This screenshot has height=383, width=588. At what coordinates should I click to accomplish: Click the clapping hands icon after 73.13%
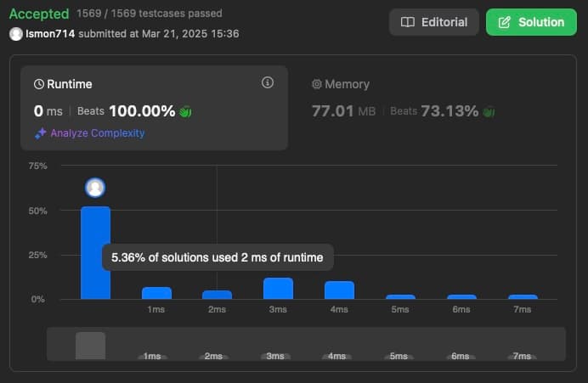click(x=489, y=111)
